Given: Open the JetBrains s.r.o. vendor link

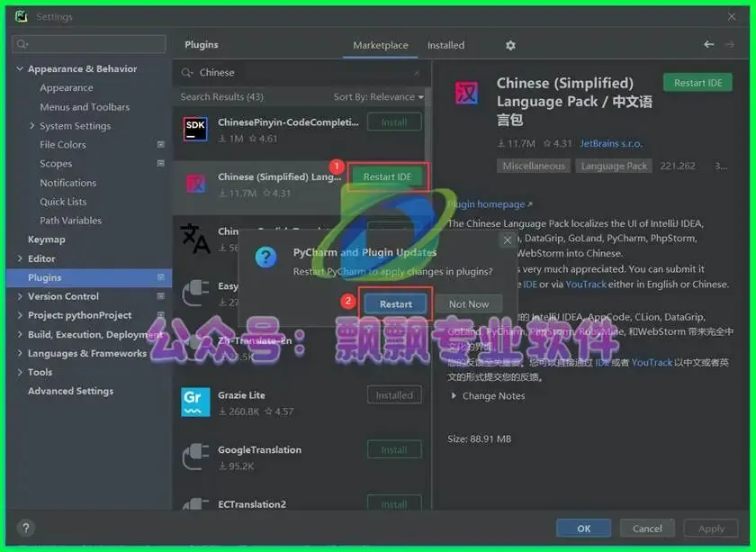Looking at the screenshot, I should click(x=611, y=143).
